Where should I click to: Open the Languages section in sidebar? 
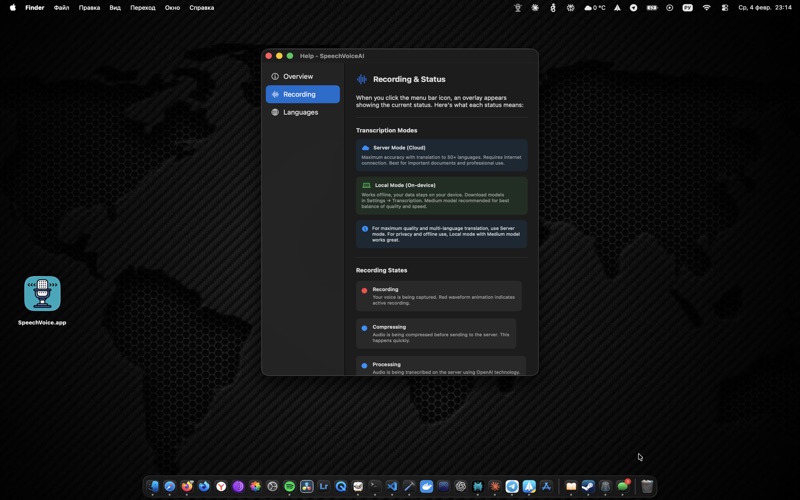point(303,112)
